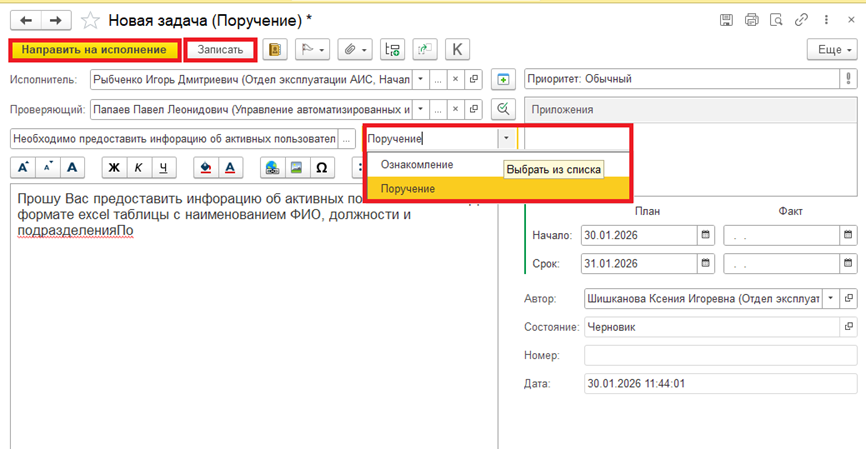866x449 pixels.
Task: Click the text fill color icon
Action: [206, 167]
